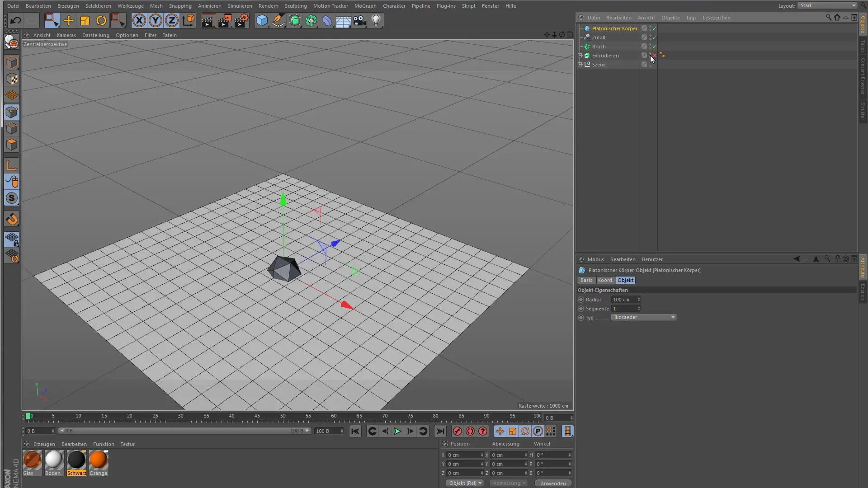
Task: Select the Move tool
Action: tap(68, 20)
